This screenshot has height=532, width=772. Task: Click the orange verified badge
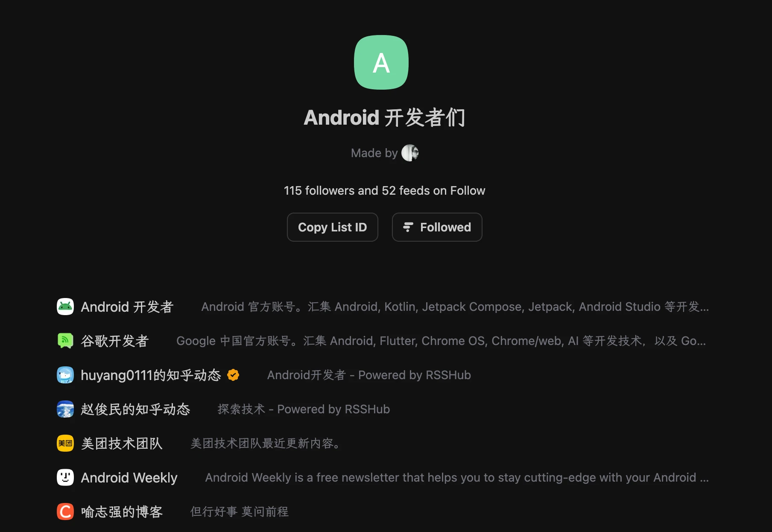tap(233, 375)
